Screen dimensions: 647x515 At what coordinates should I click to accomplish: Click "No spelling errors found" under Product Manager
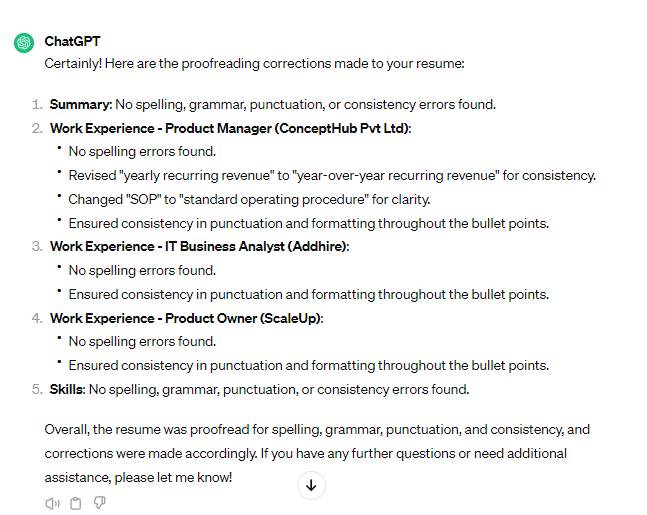coord(142,152)
